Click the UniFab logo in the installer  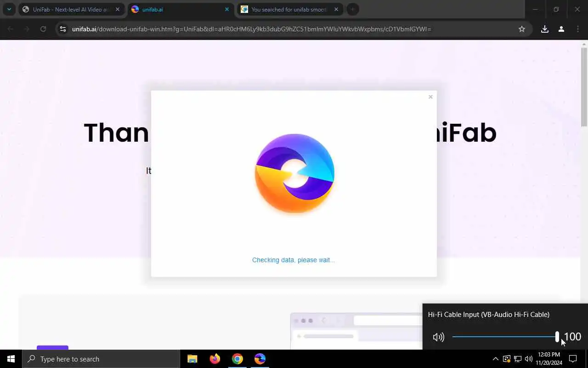[x=294, y=173]
